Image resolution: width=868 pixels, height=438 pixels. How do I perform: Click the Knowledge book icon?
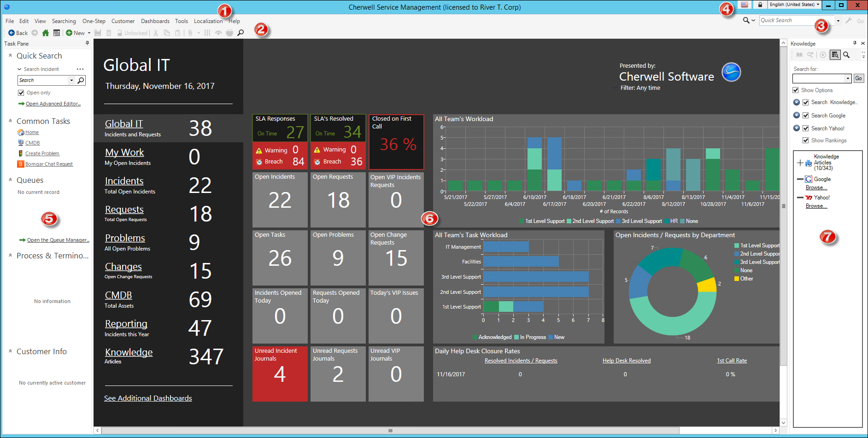(x=799, y=55)
